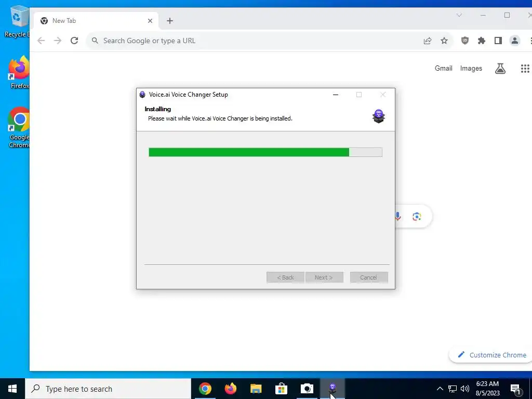
Task: Open the network status tray icon
Action: pyautogui.click(x=453, y=389)
